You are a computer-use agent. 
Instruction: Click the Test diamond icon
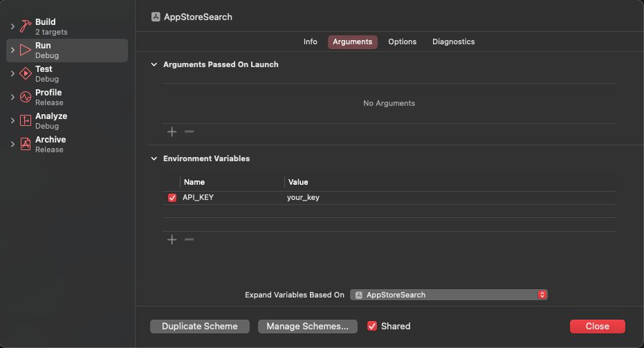(x=25, y=73)
